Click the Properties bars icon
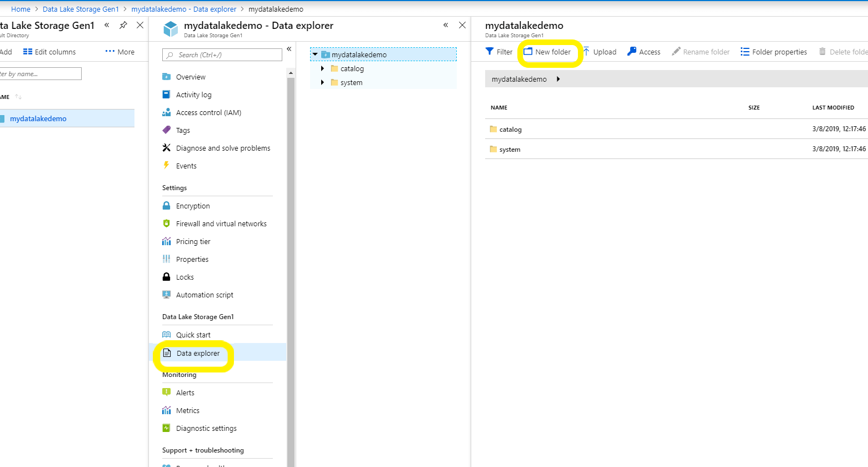Screen dimensions: 868x467 [x=166, y=259]
